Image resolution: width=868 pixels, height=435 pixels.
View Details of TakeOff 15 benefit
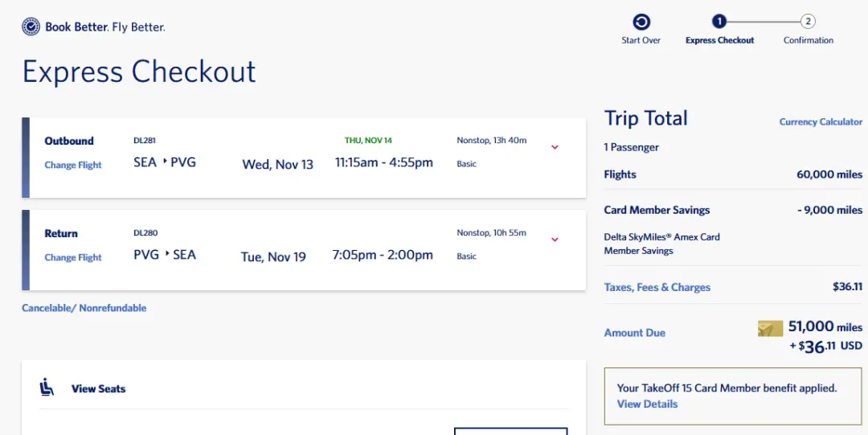click(647, 404)
